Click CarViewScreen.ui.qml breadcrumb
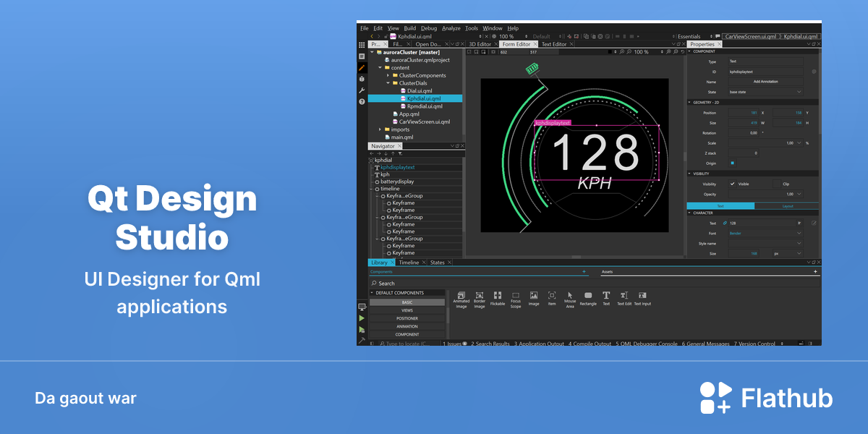Screen dimensions: 868x434 pos(749,36)
